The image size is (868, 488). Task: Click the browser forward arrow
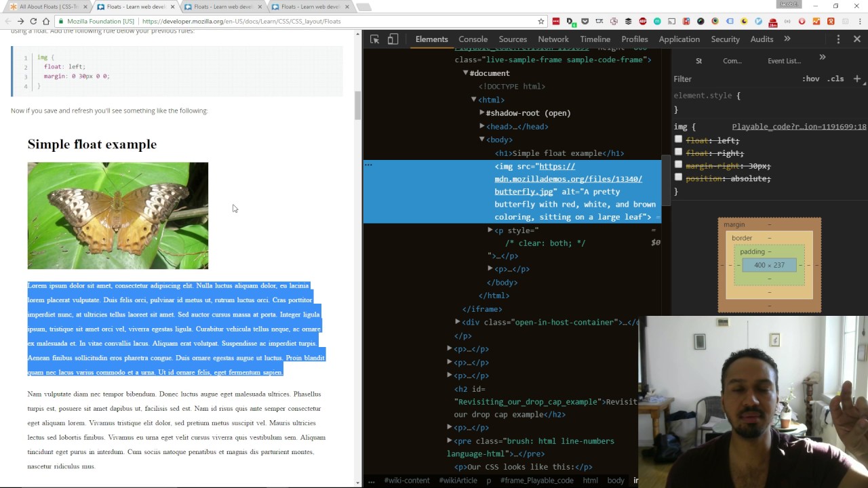click(20, 21)
